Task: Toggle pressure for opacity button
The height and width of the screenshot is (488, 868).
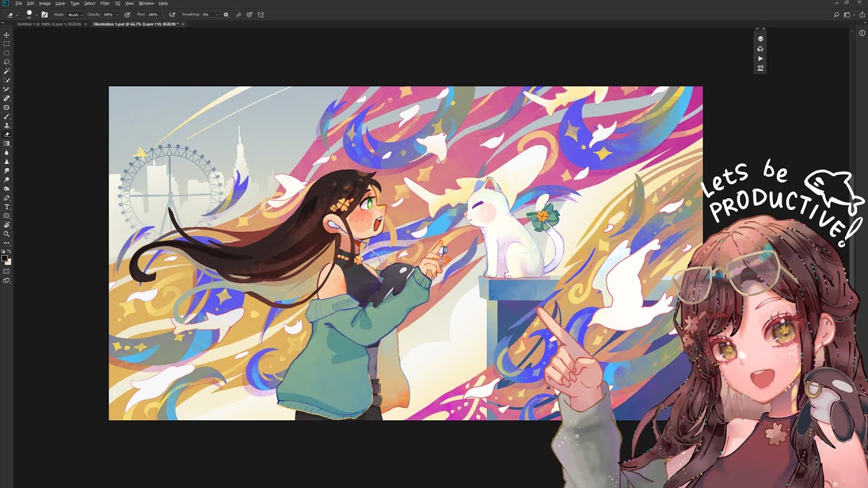Action: coord(127,14)
